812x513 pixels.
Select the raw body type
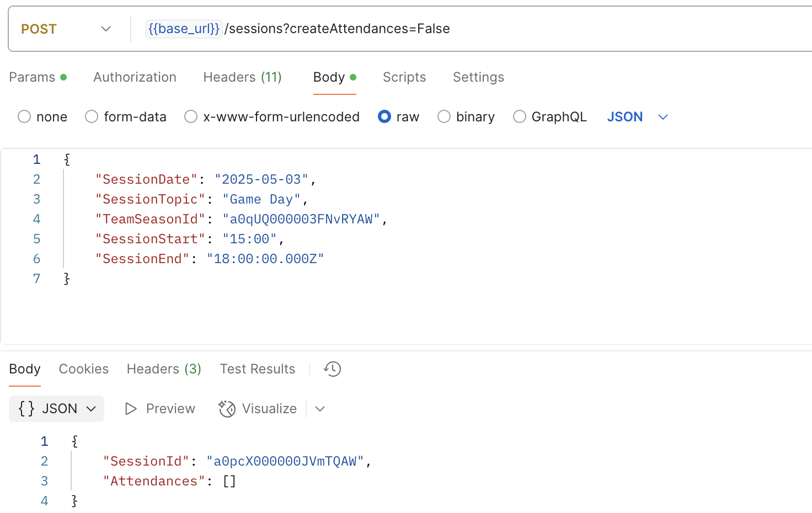point(398,117)
